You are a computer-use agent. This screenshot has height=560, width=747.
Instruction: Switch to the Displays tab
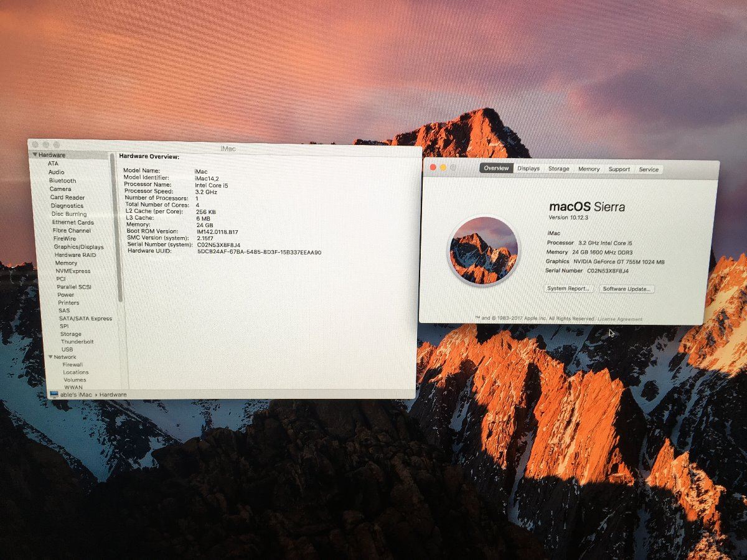(x=529, y=169)
